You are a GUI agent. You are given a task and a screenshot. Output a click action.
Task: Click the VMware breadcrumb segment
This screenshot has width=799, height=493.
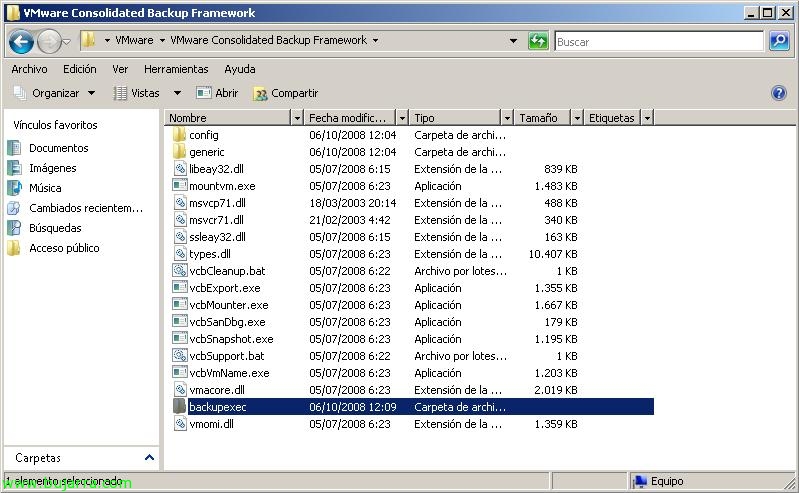click(134, 40)
